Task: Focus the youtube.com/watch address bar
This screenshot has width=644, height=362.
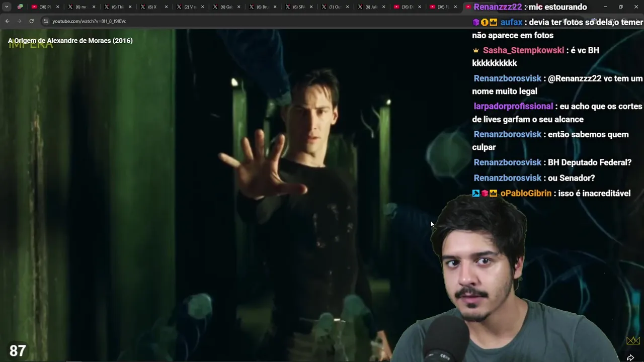Action: coord(89,21)
